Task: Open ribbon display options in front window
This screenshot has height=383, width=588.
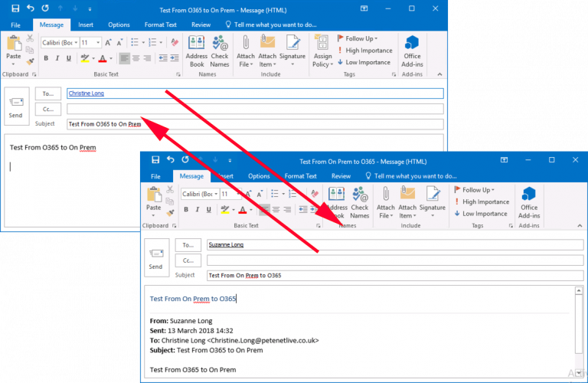Action: 504,160
